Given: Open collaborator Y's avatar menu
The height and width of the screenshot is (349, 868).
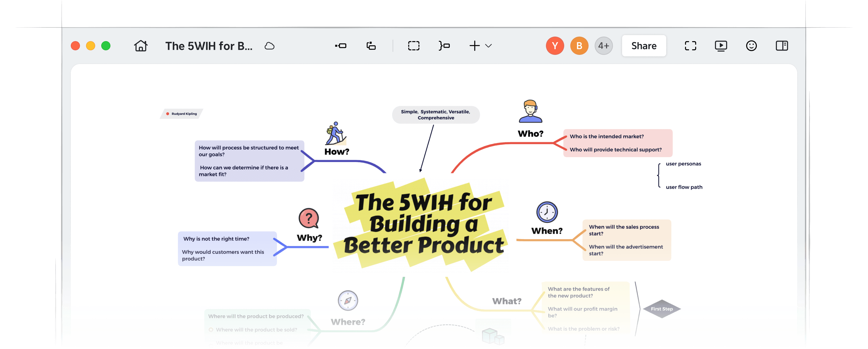Looking at the screenshot, I should (555, 45).
